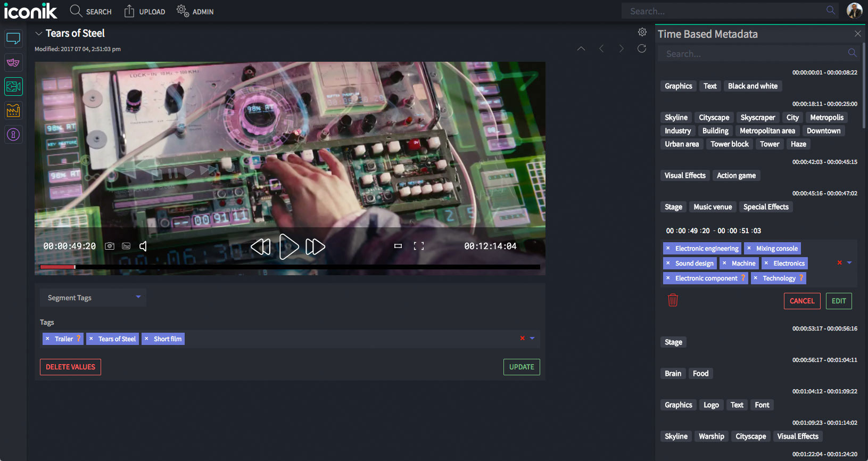Click the Edit button
Screen dimensions: 868x461
pyautogui.click(x=839, y=301)
